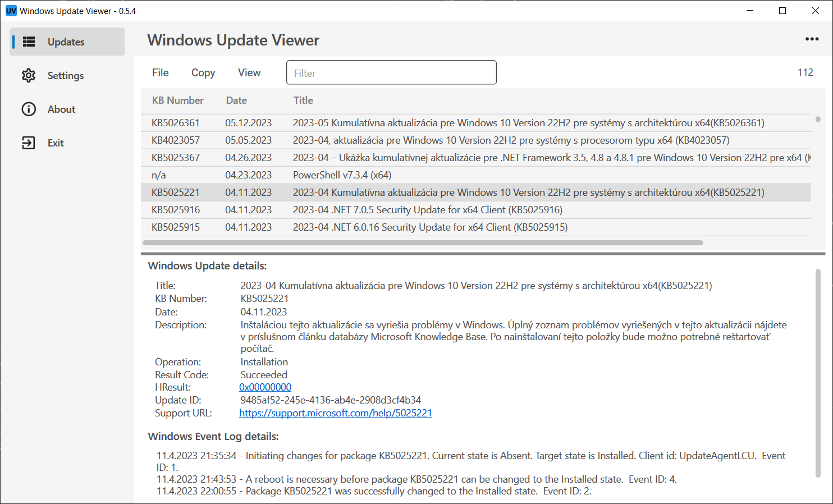Open the File menu
833x504 pixels.
pyautogui.click(x=160, y=73)
